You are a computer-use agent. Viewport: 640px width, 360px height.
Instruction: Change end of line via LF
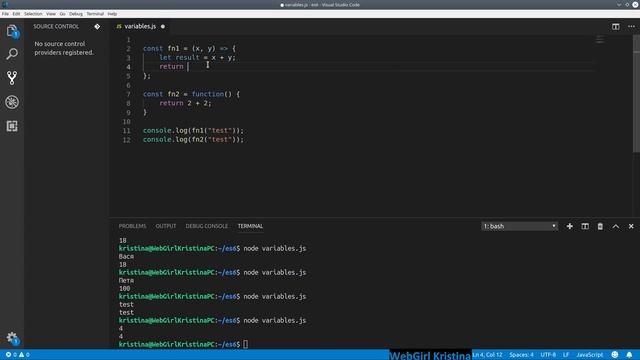point(566,355)
